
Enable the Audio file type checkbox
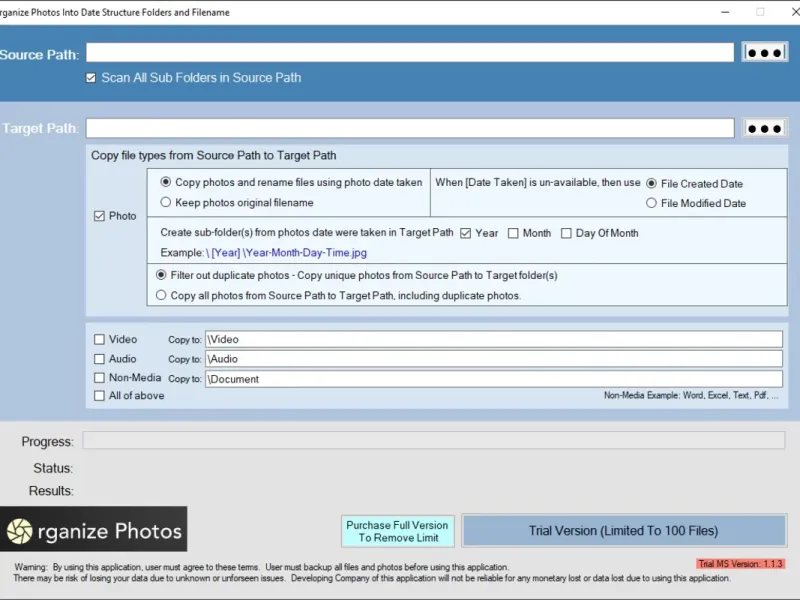pyautogui.click(x=99, y=359)
